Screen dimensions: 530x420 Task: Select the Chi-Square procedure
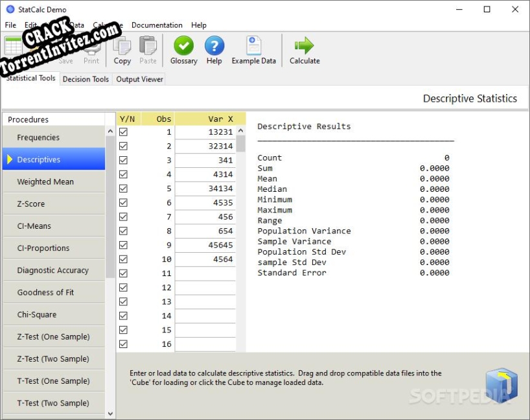(x=37, y=314)
